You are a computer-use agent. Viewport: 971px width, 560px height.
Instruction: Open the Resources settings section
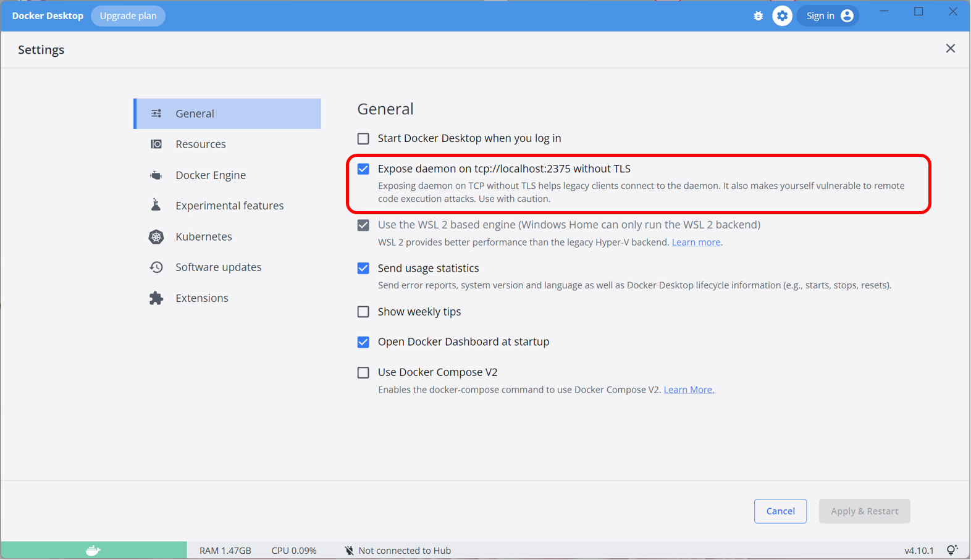coord(201,144)
